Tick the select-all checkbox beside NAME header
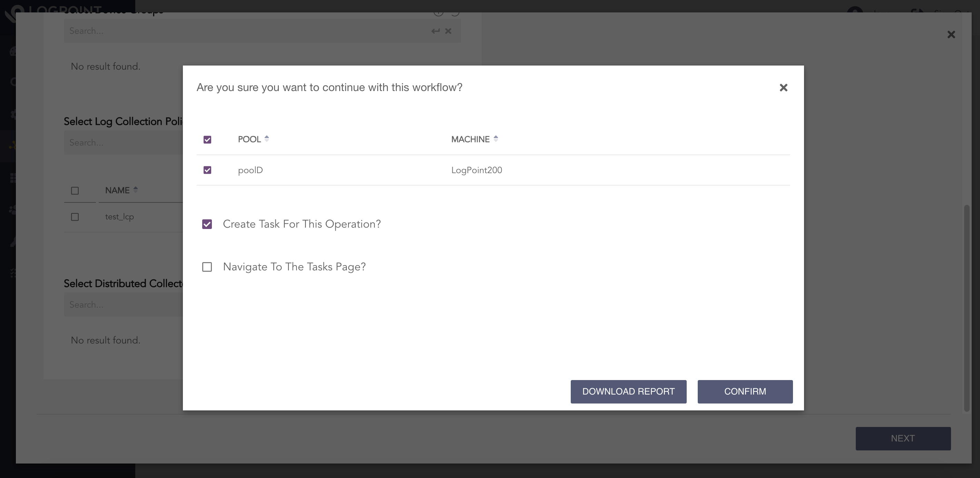Image resolution: width=980 pixels, height=478 pixels. pos(75,190)
